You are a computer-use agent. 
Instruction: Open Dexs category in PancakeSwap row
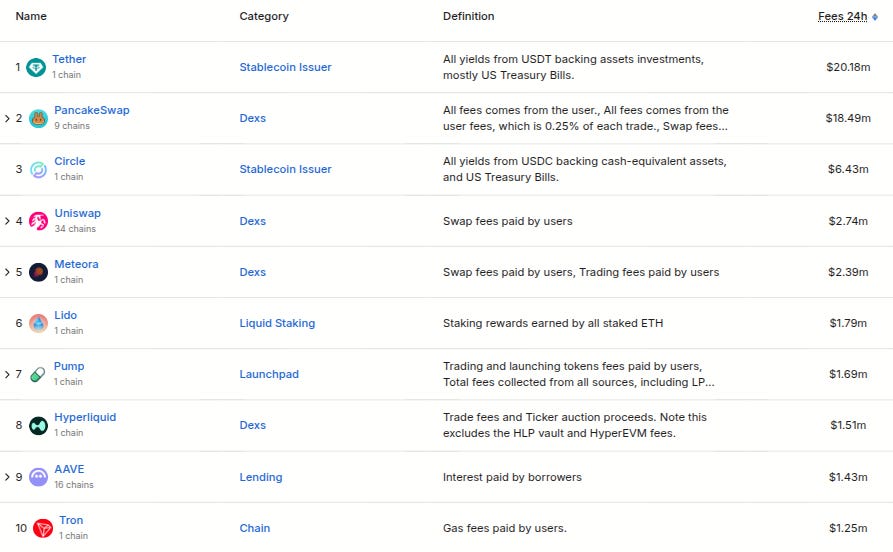pos(252,118)
